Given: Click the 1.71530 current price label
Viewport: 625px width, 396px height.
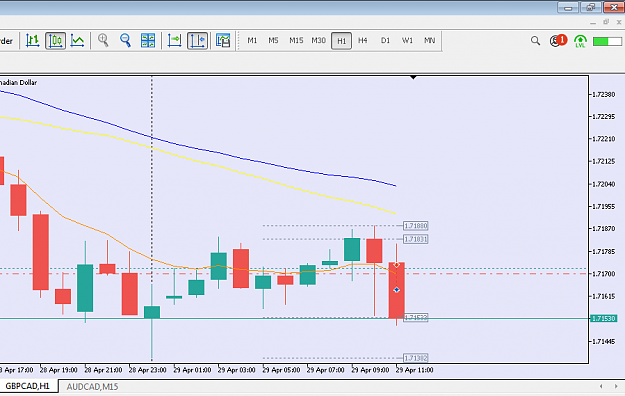Looking at the screenshot, I should click(x=603, y=319).
